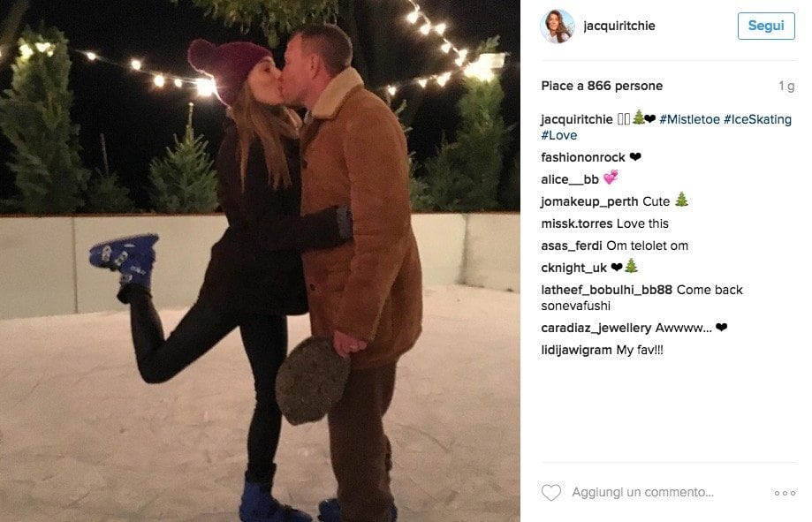Image resolution: width=812 pixels, height=522 pixels.
Task: Open the lidijawigram commenter profile
Action: [576, 350]
